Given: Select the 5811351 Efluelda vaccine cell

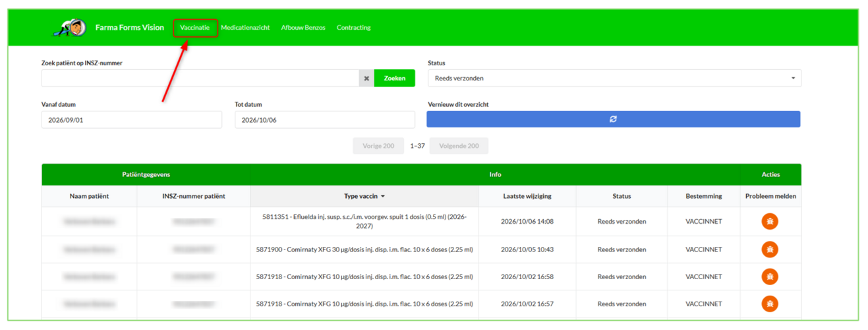Looking at the screenshot, I should tap(364, 221).
